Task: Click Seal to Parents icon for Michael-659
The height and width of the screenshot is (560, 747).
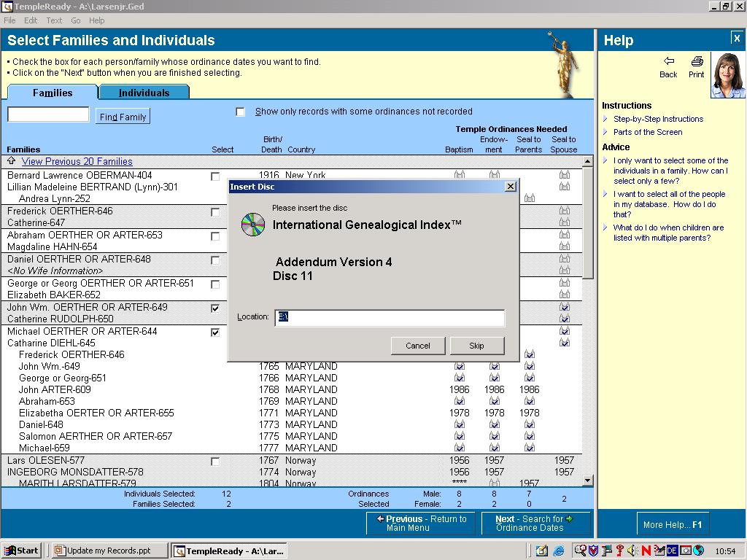Action: pyautogui.click(x=530, y=448)
